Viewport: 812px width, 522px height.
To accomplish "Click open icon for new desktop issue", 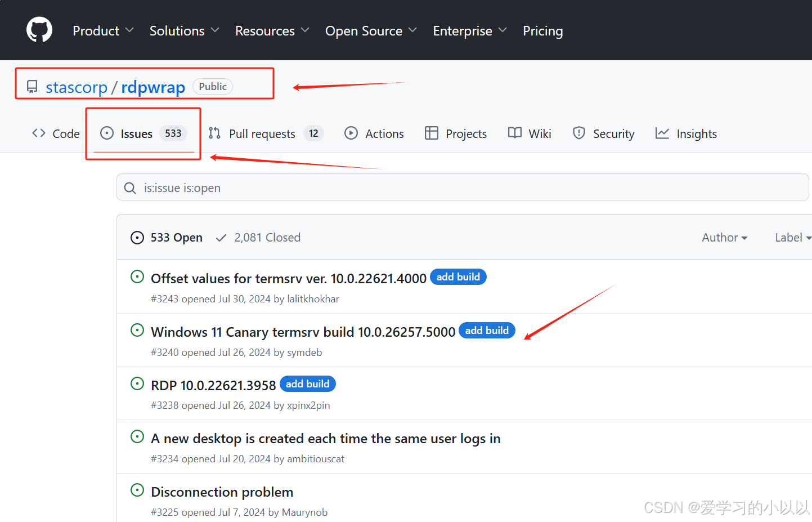I will coord(137,436).
